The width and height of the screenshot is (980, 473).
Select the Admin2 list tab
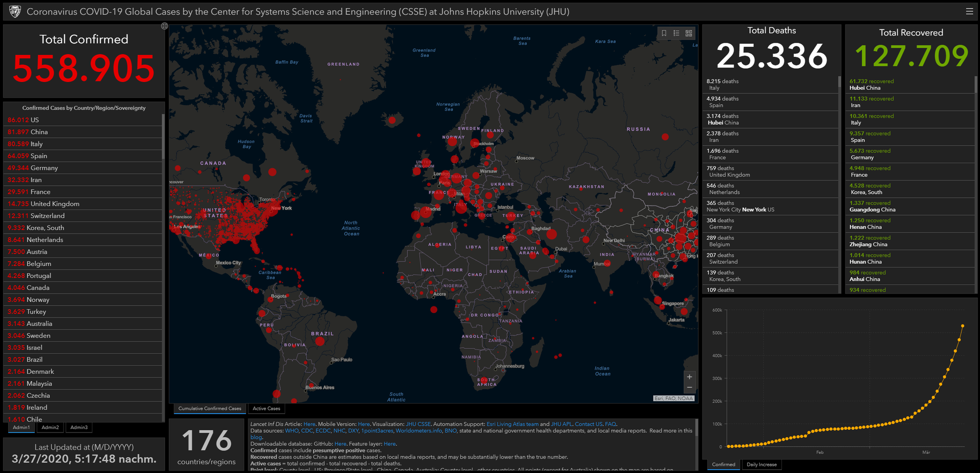[50, 428]
